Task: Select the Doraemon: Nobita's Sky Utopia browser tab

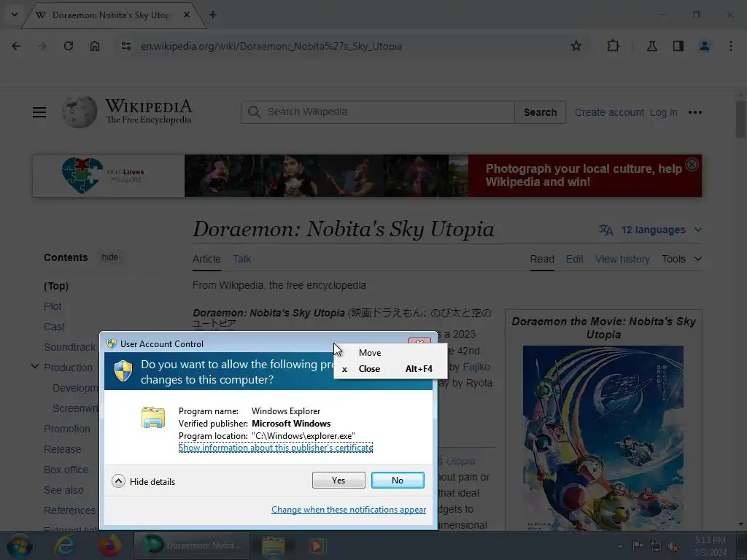Action: 112,15
